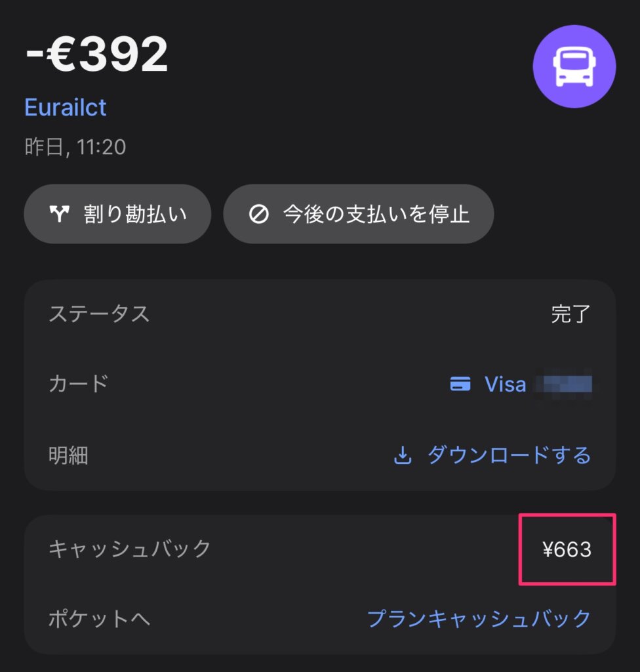Tap the 割り勘払い button
Screen dimensions: 640x672
pyautogui.click(x=117, y=214)
